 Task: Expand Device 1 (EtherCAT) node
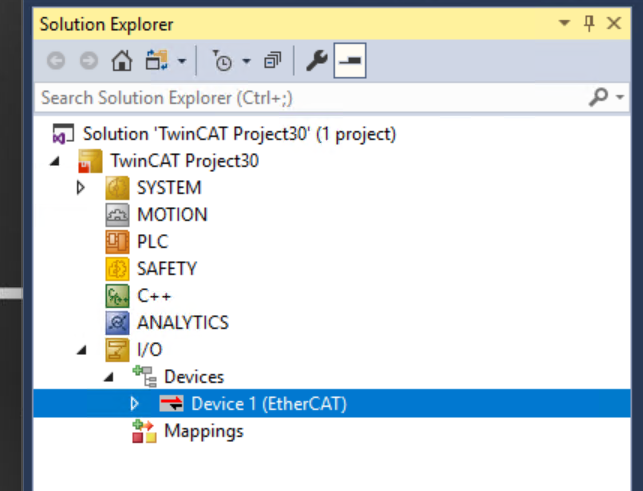click(x=135, y=404)
